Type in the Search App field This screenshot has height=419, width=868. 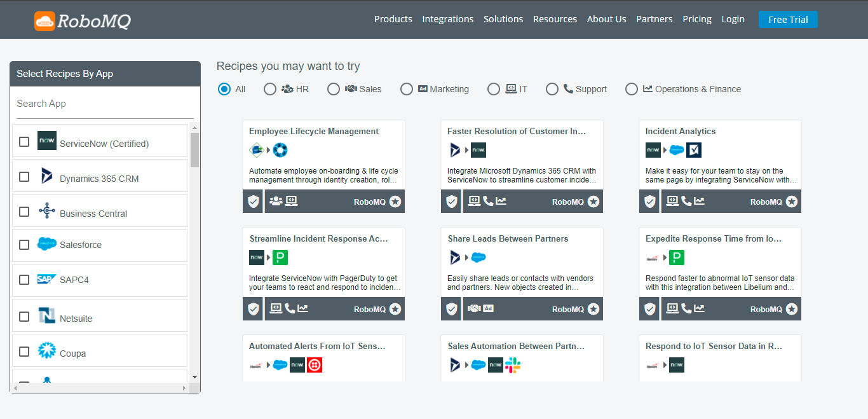click(105, 104)
